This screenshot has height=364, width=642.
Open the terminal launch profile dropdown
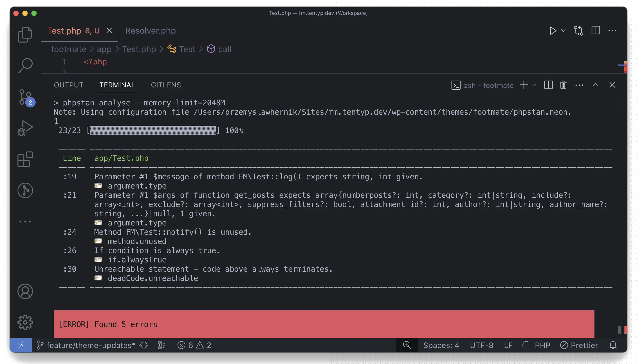coord(534,85)
